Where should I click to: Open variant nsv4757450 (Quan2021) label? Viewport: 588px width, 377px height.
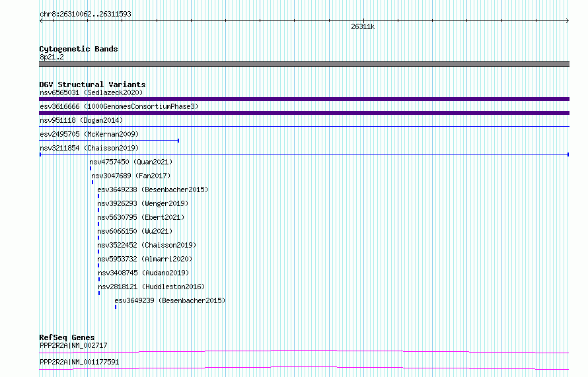pyautogui.click(x=131, y=162)
